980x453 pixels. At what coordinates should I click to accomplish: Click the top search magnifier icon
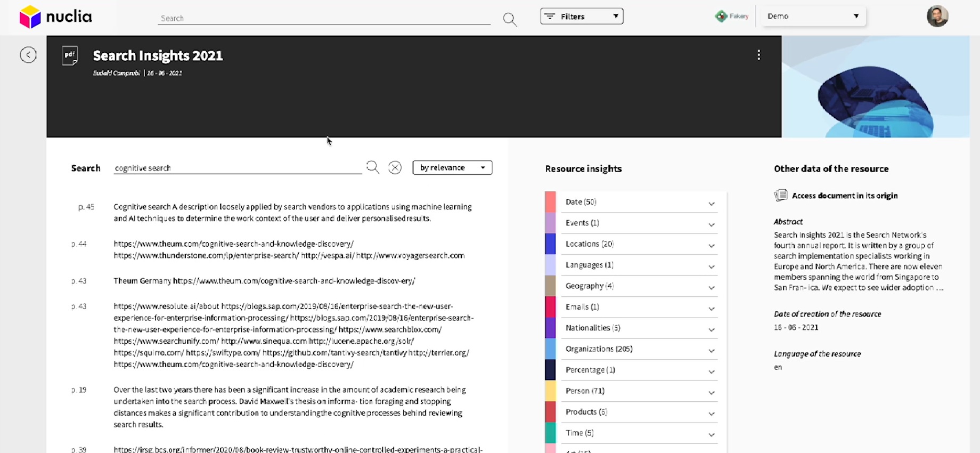coord(510,19)
